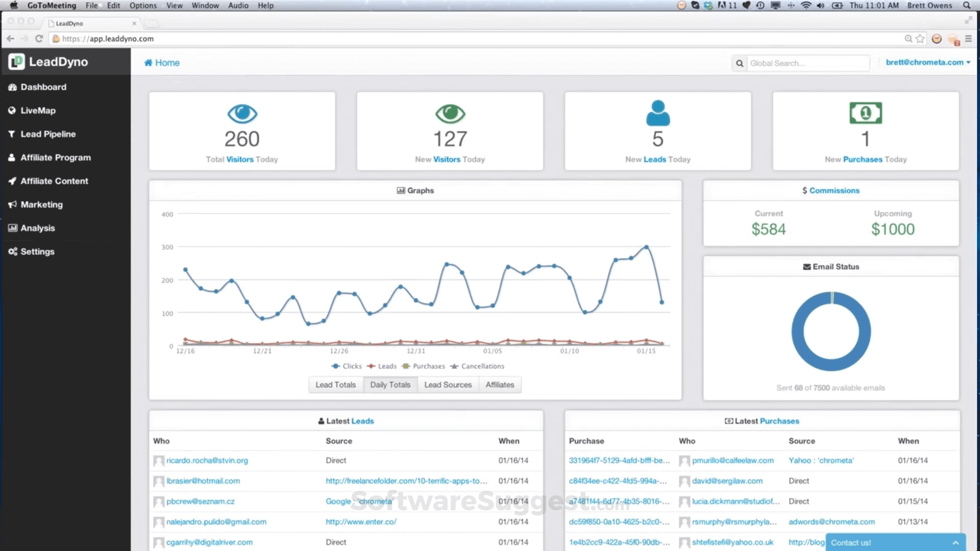Select the Lead Sources graph tab
The image size is (980, 551).
click(448, 384)
